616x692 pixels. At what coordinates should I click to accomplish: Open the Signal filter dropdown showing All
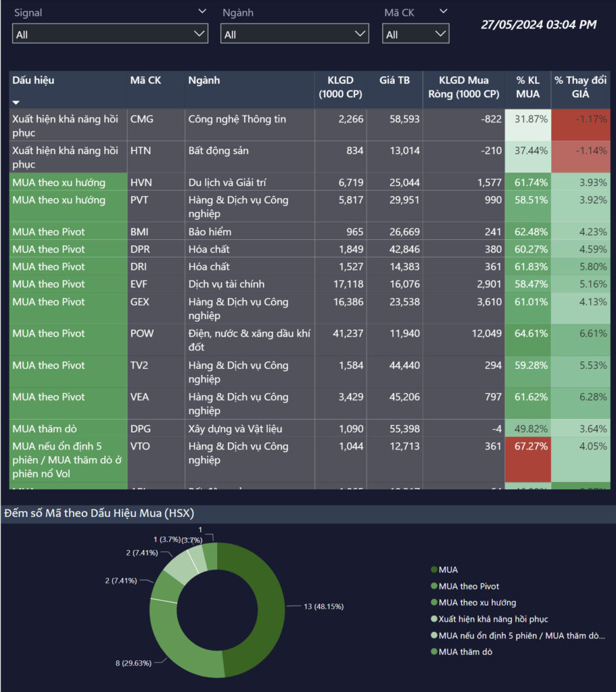coord(110,34)
